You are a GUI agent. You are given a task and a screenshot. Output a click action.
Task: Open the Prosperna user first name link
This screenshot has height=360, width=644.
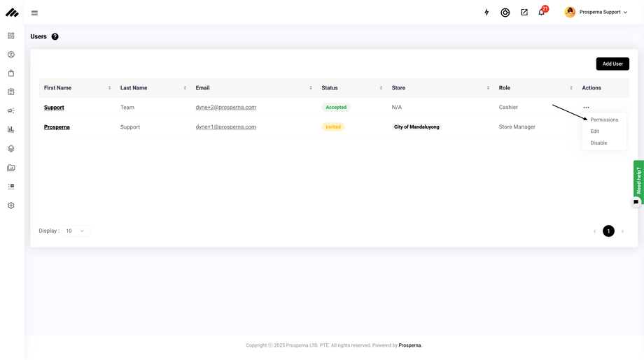pos(57,127)
